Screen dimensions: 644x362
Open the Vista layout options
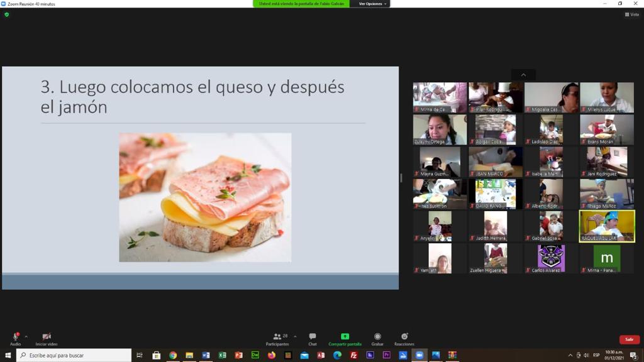pos(632,14)
